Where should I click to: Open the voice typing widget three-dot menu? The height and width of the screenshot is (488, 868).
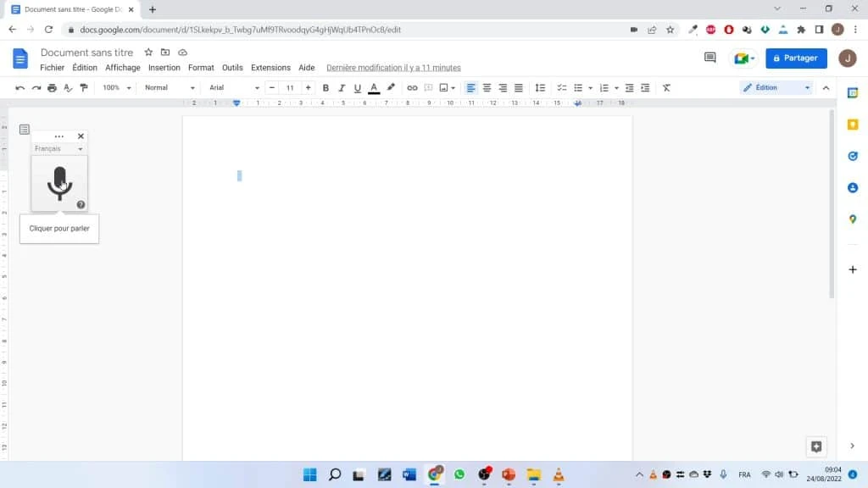tap(59, 136)
